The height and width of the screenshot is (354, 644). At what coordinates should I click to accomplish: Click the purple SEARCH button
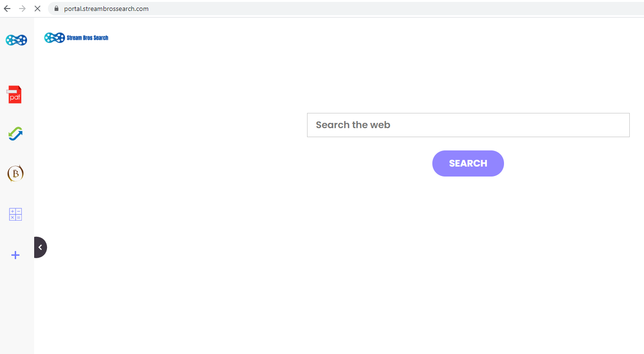pyautogui.click(x=468, y=163)
